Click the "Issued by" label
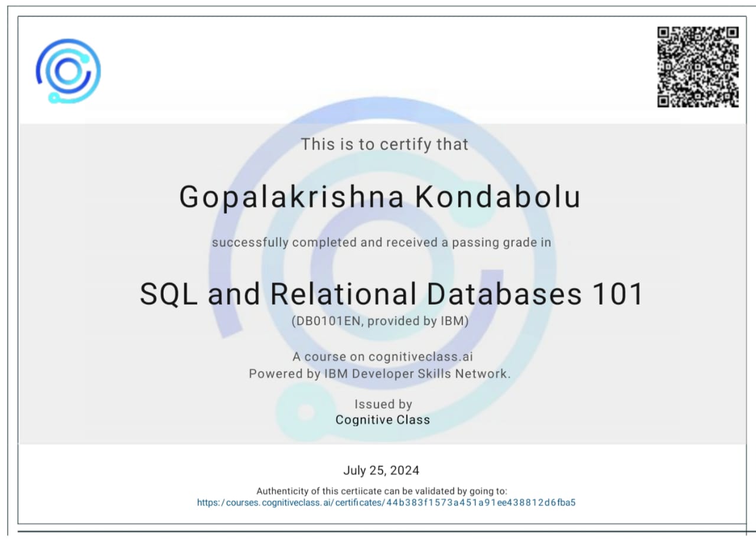The height and width of the screenshot is (542, 756). pos(383,404)
